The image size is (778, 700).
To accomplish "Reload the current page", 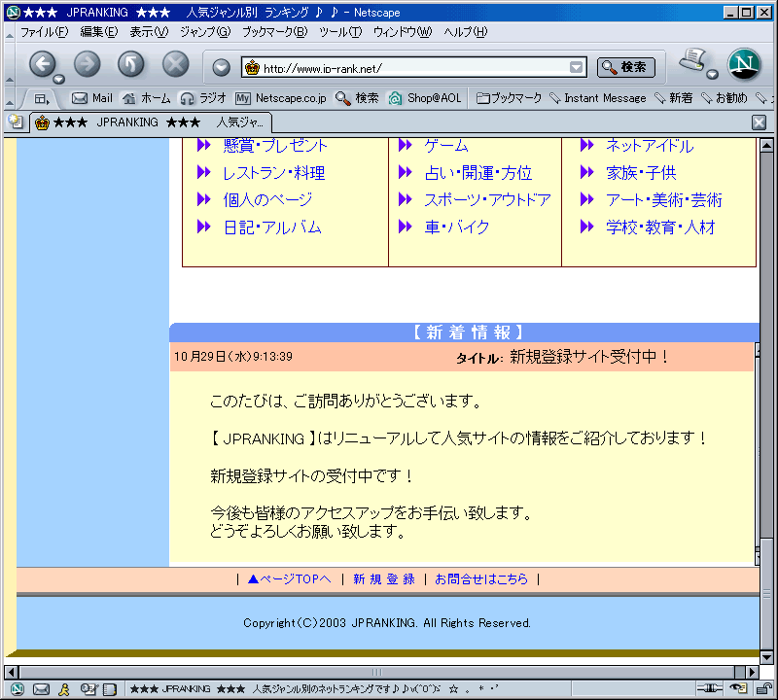I will pos(131,64).
